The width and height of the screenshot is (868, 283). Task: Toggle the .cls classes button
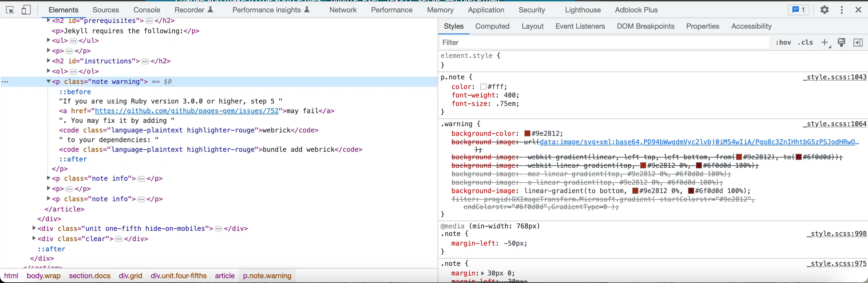tap(805, 43)
